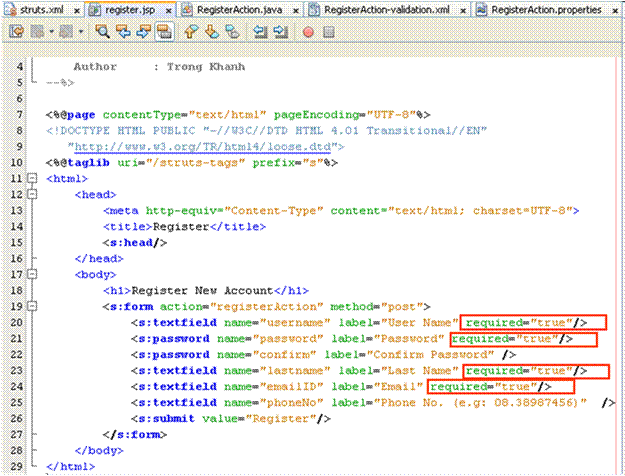Viewport: 625px width, 476px height.
Task: Click "Register New Account" heading text
Action: point(202,290)
